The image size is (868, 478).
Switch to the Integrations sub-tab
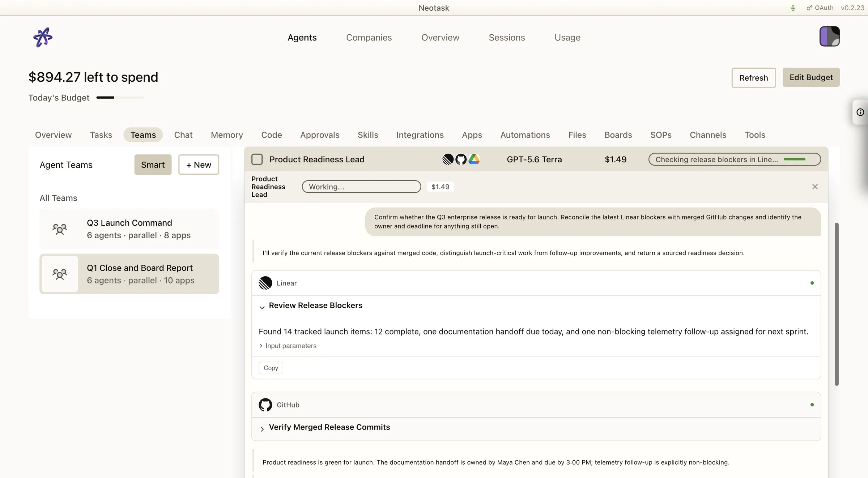pyautogui.click(x=420, y=135)
